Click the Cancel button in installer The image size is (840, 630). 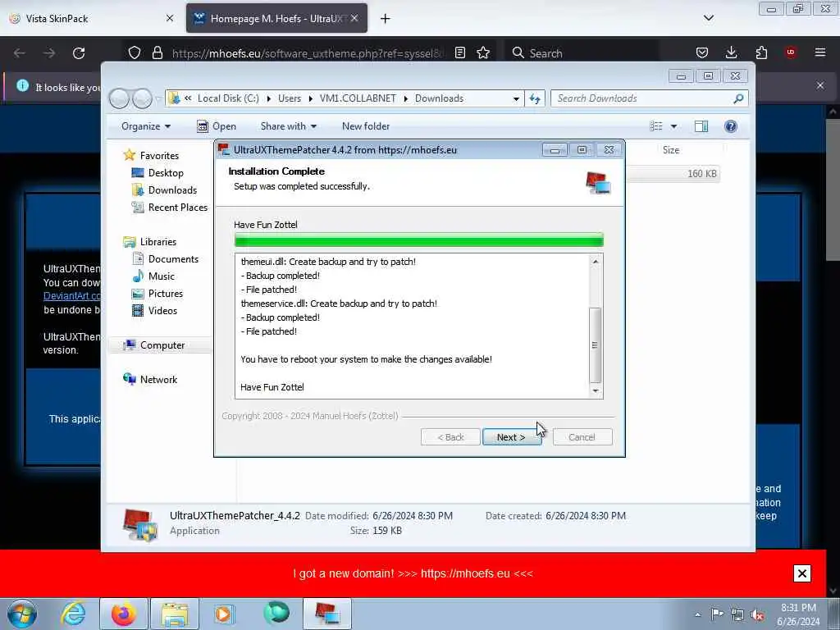pyautogui.click(x=582, y=437)
